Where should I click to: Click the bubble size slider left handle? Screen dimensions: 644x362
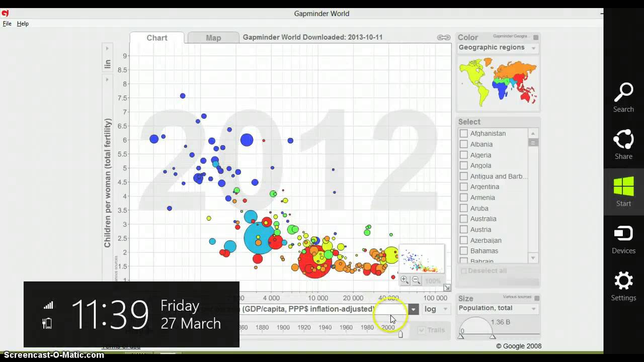(461, 336)
